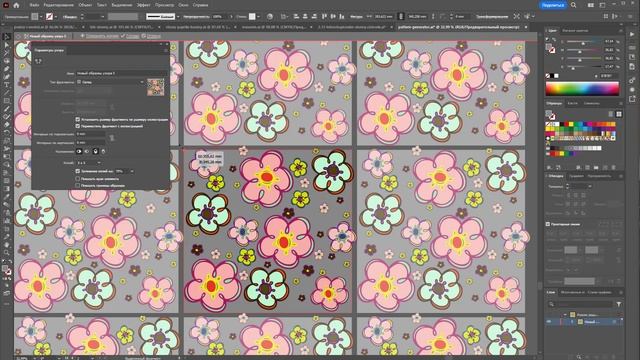Enable the show tile edge checkbox

[78, 179]
